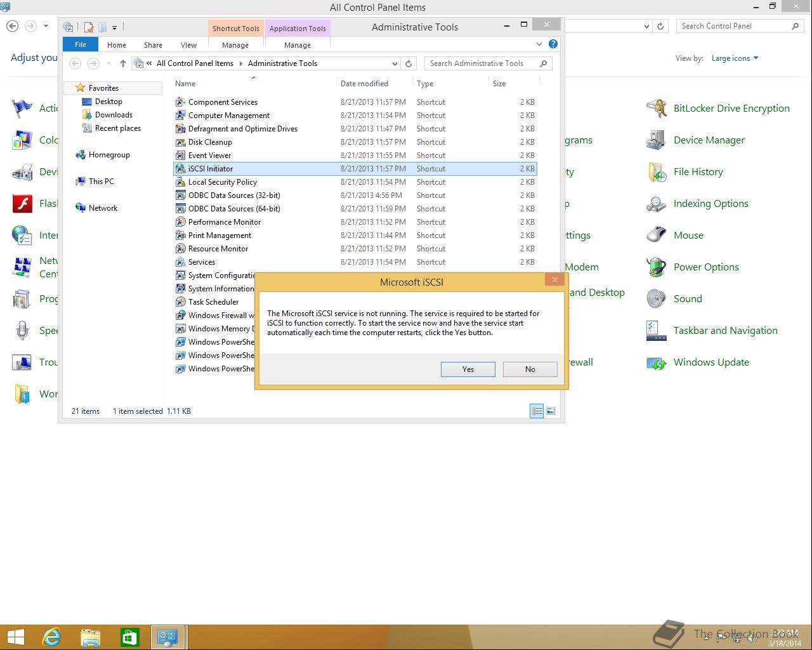
Task: Open Device Manager icon in Control Panel
Action: pyautogui.click(x=657, y=140)
